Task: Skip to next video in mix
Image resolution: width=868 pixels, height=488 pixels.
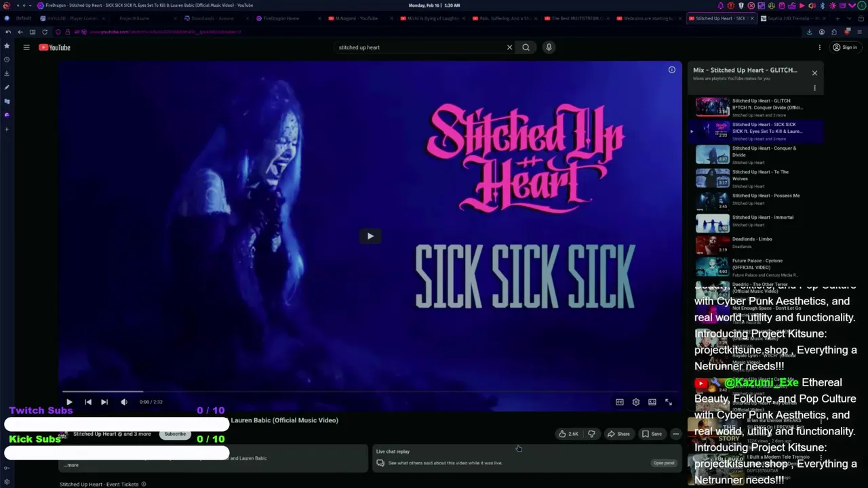Action: click(104, 402)
